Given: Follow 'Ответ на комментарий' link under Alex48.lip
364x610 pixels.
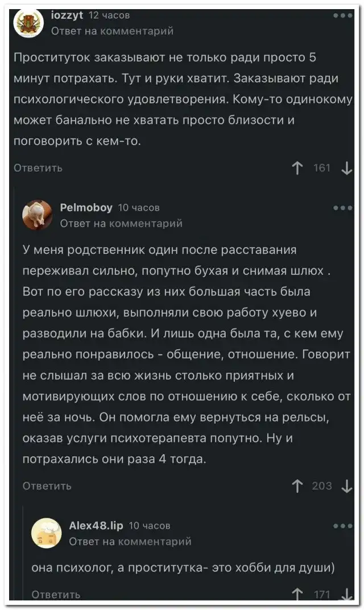Looking at the screenshot, I should coord(130,542).
